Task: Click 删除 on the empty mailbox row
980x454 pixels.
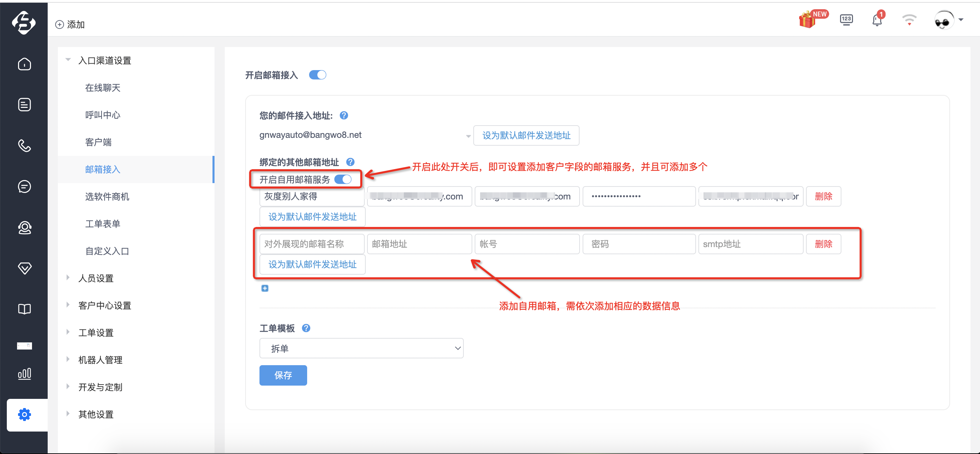Action: [x=823, y=244]
